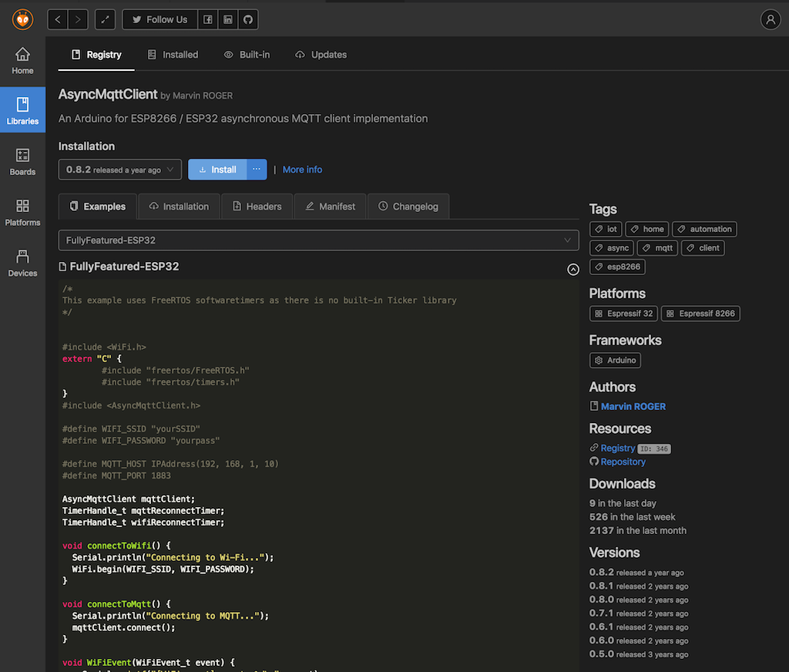789x672 pixels.
Task: Select the Manifest tab
Action: click(330, 207)
